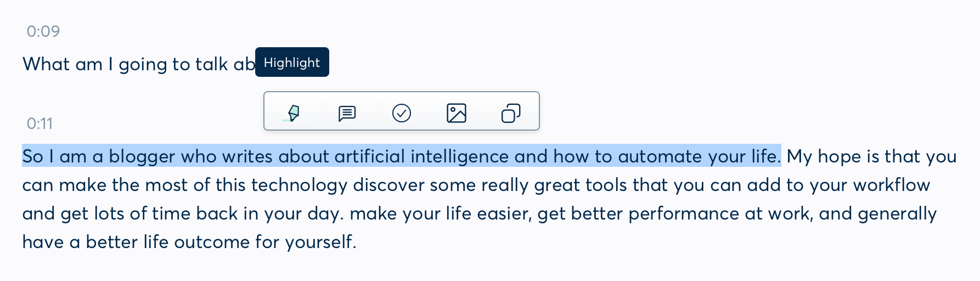
Task: Click the dark Highlight tooltip label
Action: click(292, 62)
